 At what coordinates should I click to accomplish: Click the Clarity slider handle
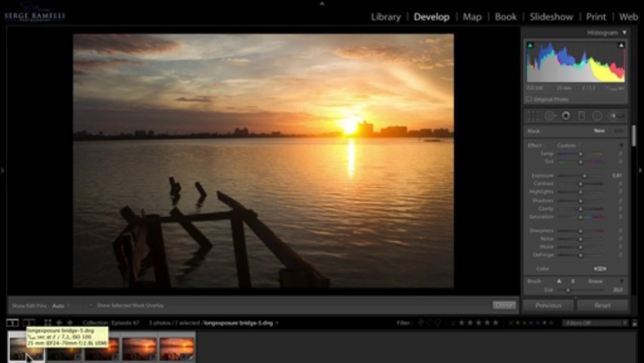(x=581, y=208)
